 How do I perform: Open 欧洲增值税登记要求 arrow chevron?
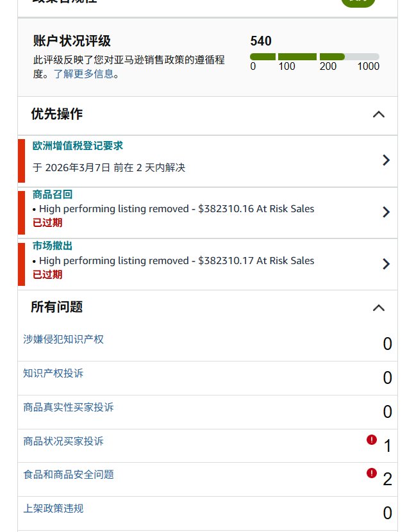386,160
